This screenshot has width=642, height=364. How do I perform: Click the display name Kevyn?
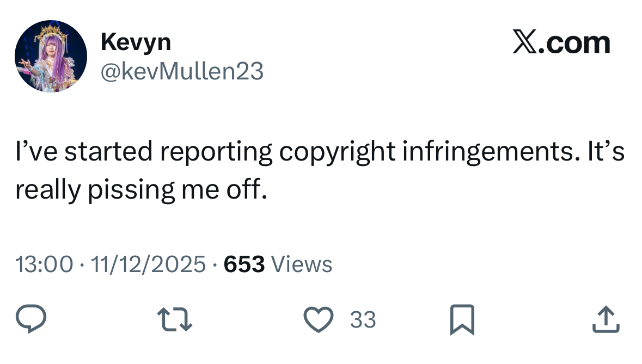[136, 42]
